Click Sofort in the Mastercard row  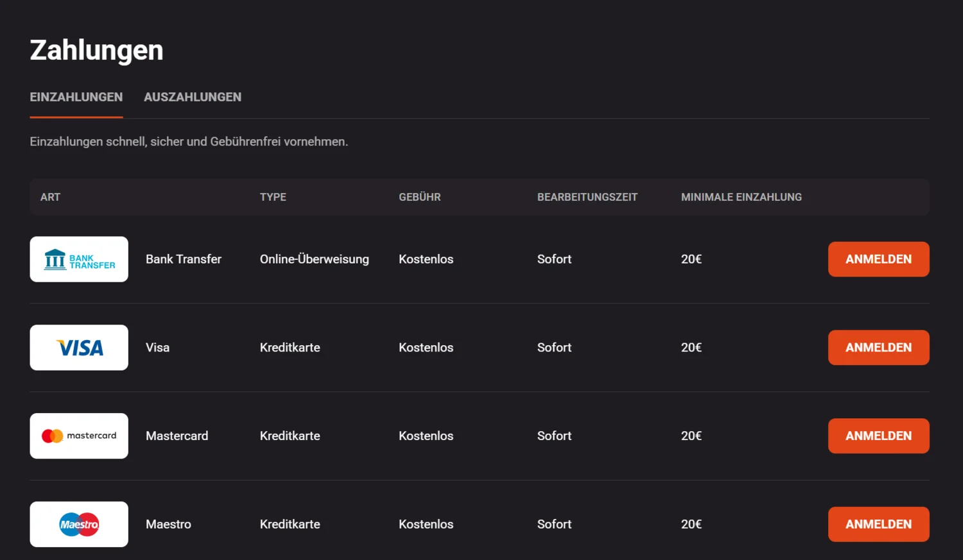tap(555, 436)
